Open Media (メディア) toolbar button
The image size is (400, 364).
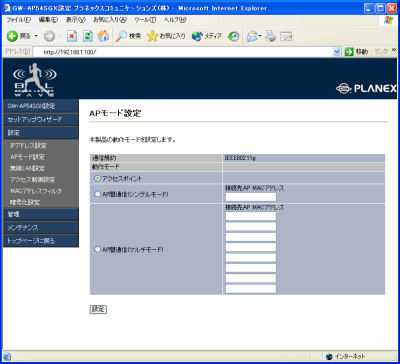[206, 36]
